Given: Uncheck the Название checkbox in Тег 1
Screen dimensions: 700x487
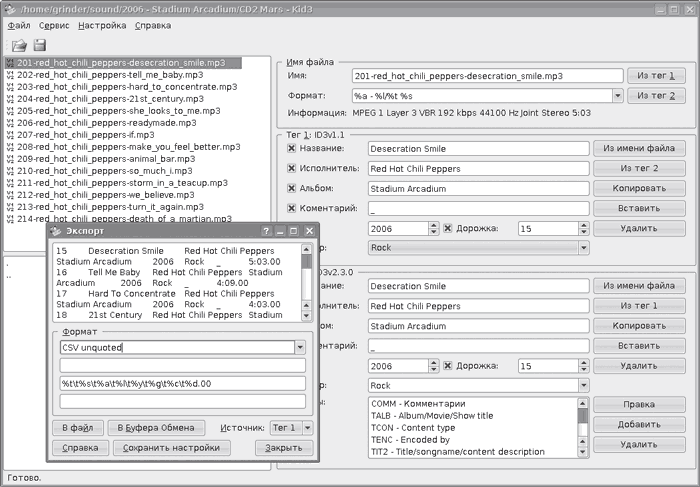Looking at the screenshot, I should tap(292, 148).
